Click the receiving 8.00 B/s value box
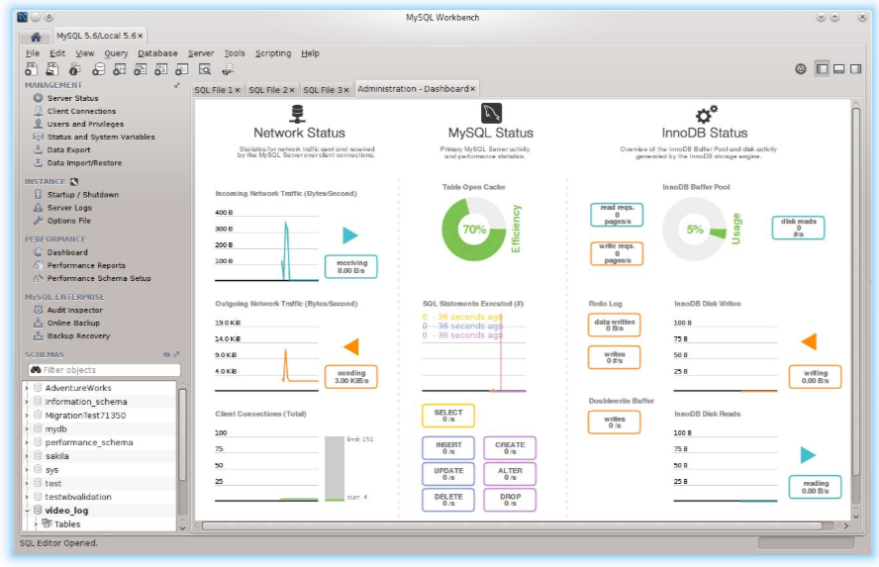The image size is (879, 567). (x=351, y=266)
